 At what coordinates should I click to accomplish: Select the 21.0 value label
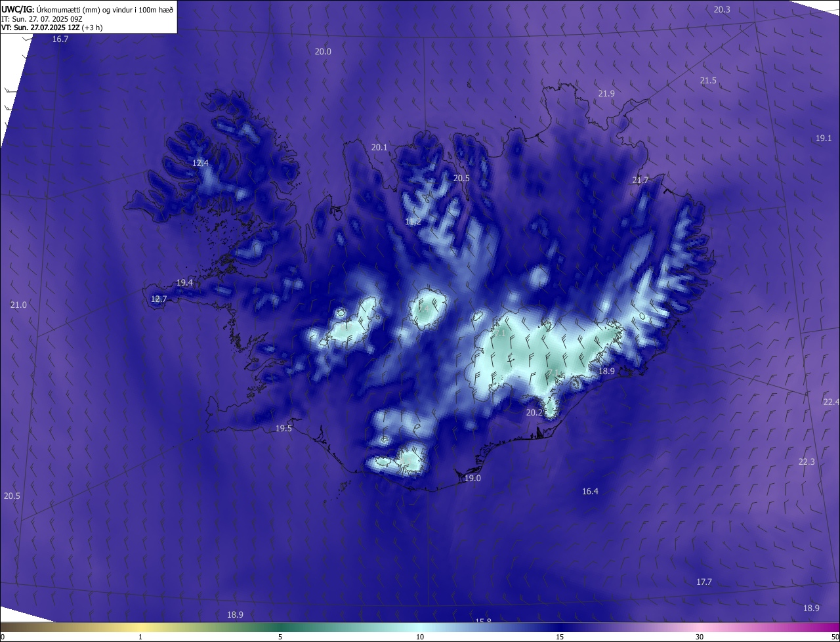coord(18,305)
